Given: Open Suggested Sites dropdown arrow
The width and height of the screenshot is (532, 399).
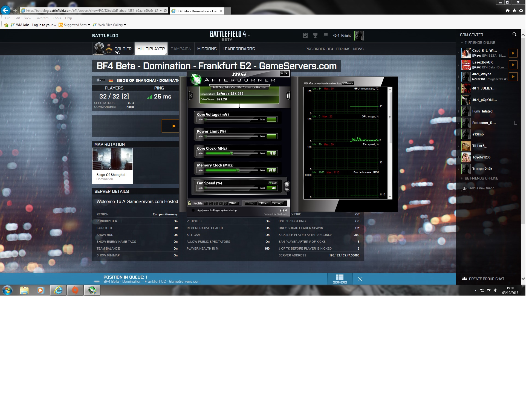Looking at the screenshot, I should click(x=89, y=25).
